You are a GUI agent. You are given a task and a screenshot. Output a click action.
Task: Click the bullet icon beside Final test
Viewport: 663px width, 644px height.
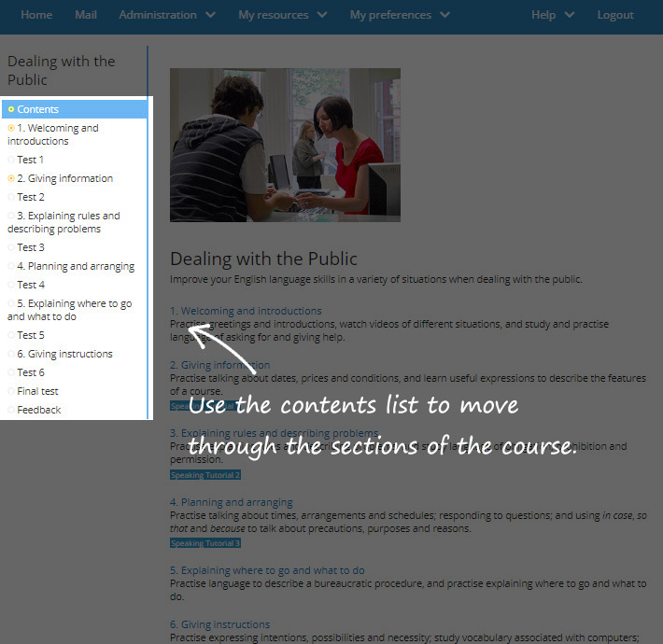pos(11,392)
